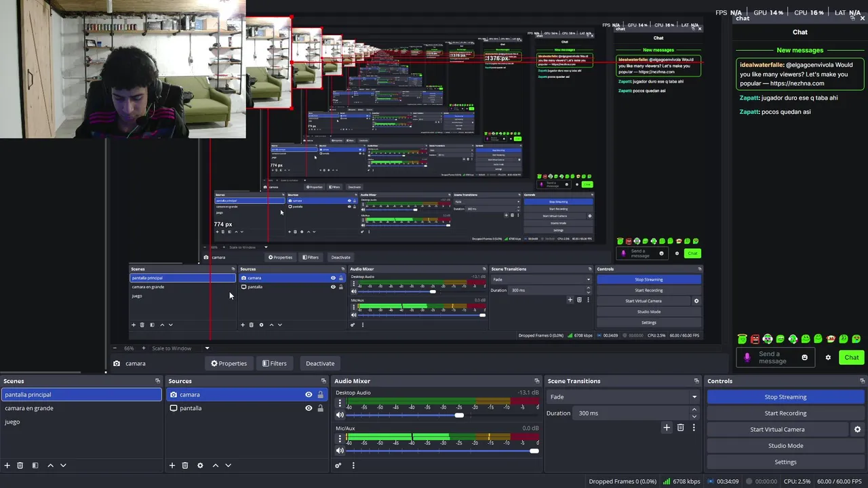Click Start Recording in the Controls dock
868x488 pixels.
click(785, 413)
